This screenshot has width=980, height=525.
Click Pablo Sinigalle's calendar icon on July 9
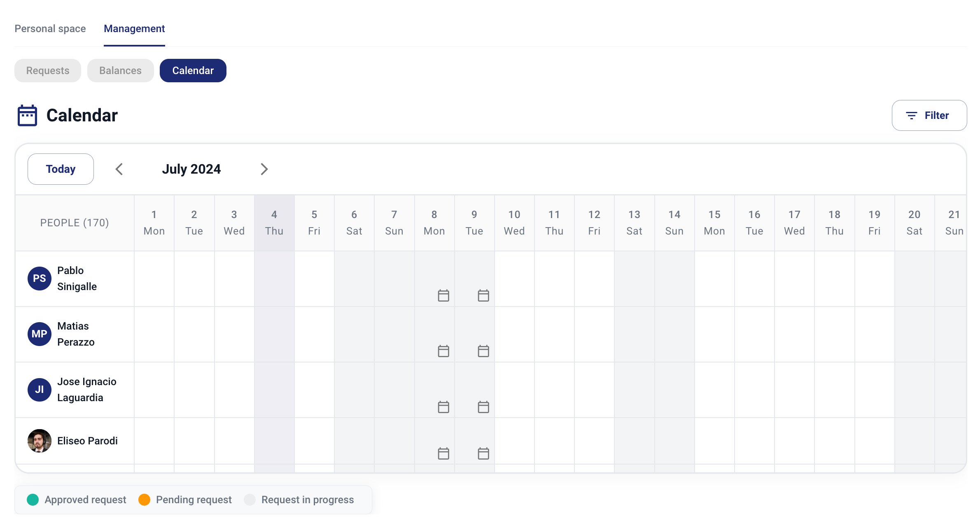pos(483,295)
